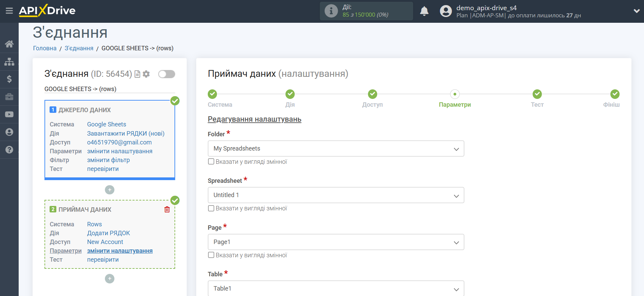Image resolution: width=644 pixels, height=296 pixels.
Task: Open the Spreadsheet dropdown Untitled 1
Action: point(336,195)
